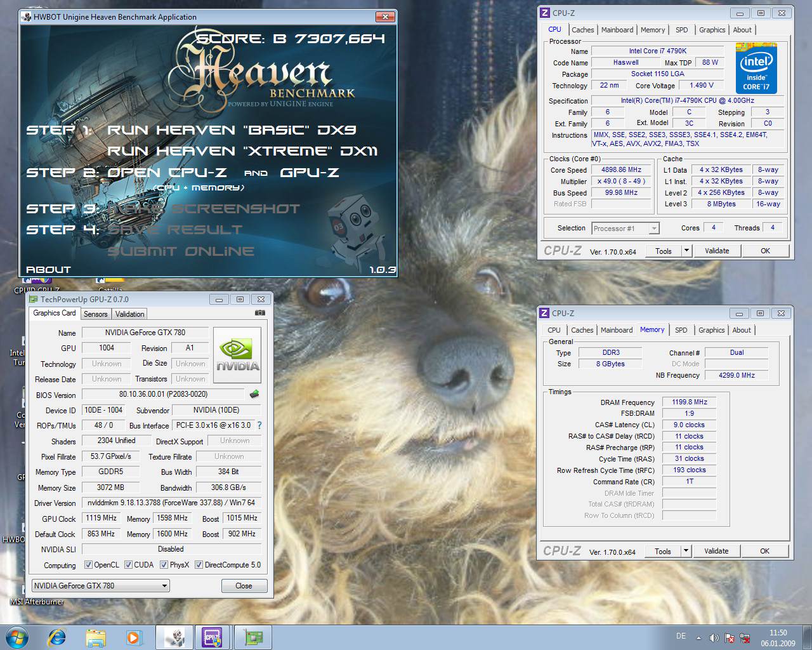This screenshot has height=650, width=812.
Task: Click the lower CPU-Z window title icon
Action: pyautogui.click(x=544, y=313)
